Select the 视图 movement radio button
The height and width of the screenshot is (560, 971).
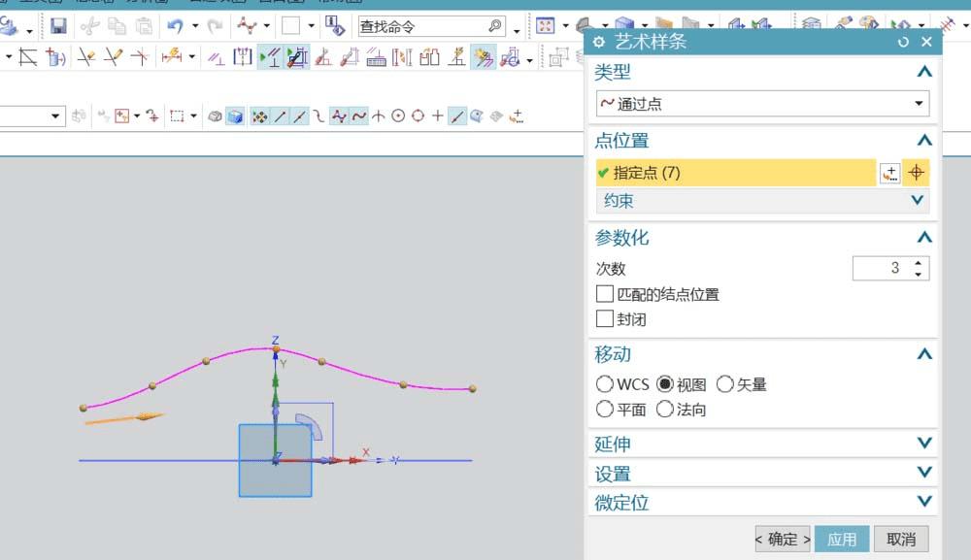click(x=664, y=384)
